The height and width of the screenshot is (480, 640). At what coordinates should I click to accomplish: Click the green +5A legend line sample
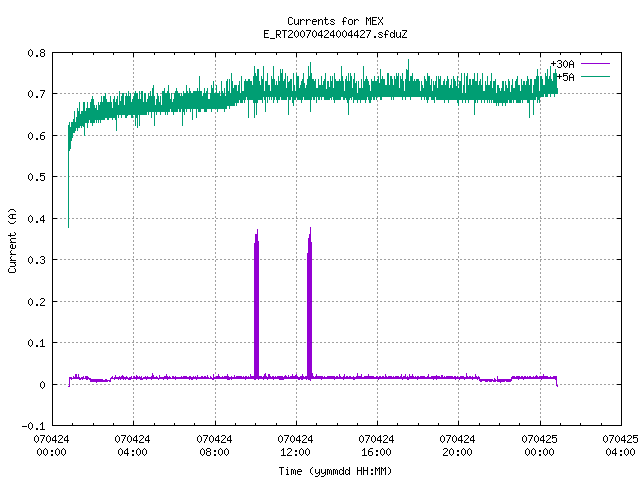[x=595, y=76]
